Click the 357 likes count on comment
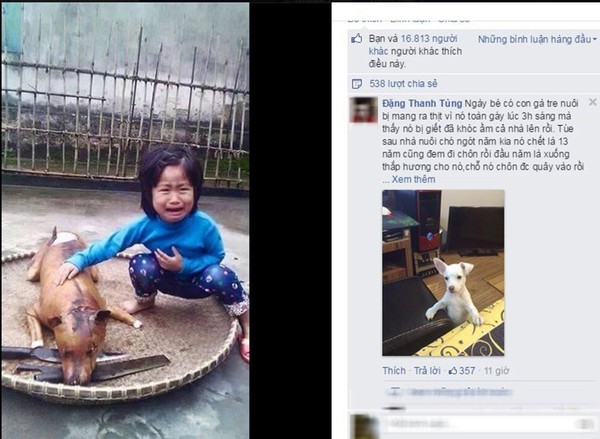This screenshot has height=439, width=600. click(467, 370)
